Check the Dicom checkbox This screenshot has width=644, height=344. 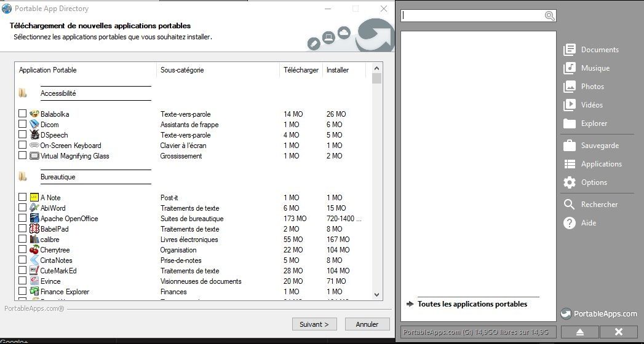pos(22,124)
